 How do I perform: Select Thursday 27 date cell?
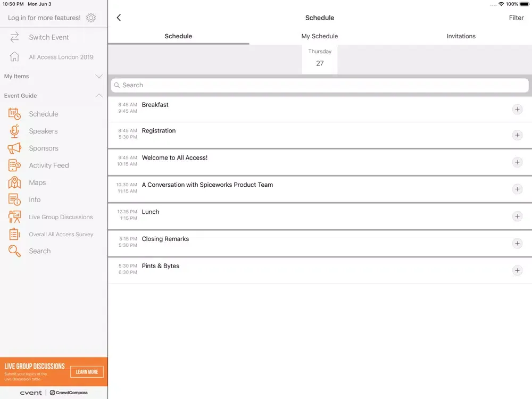pyautogui.click(x=320, y=58)
